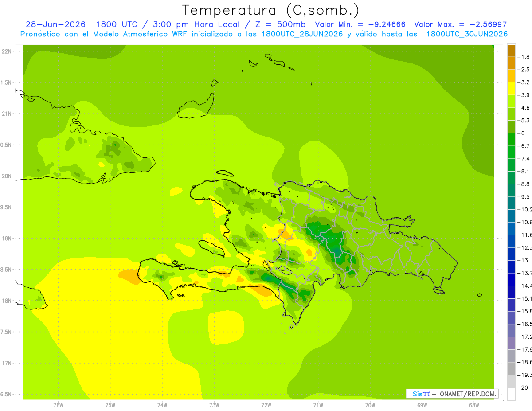Click the "-9.5" legend label
The height and width of the screenshot is (411, 532).
coord(524,197)
